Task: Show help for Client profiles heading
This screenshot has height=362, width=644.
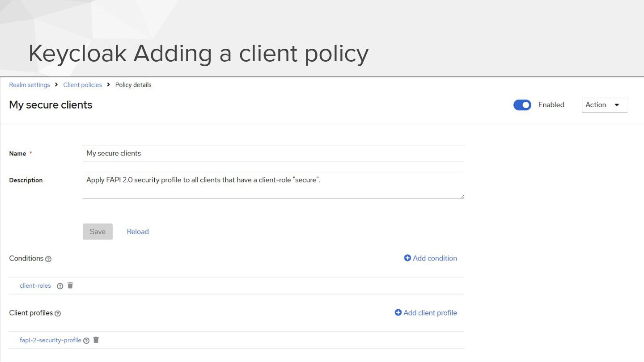Action: tap(58, 314)
